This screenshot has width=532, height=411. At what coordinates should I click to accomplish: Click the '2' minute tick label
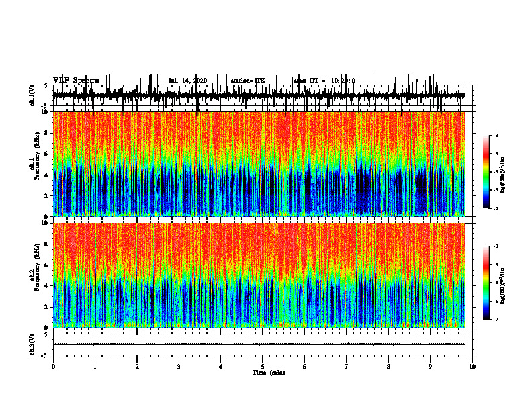[137, 367]
